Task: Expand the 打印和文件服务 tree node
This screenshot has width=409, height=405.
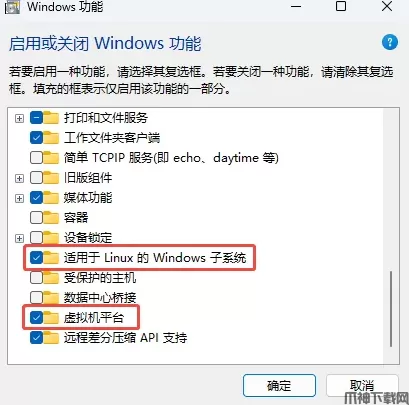Action: 19,118
